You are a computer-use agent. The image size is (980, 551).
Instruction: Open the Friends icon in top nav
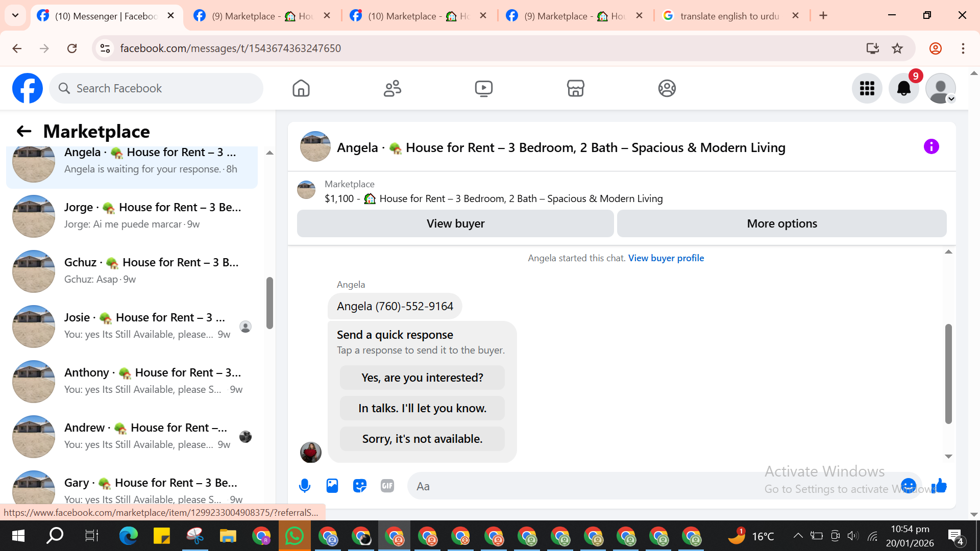[x=393, y=88]
